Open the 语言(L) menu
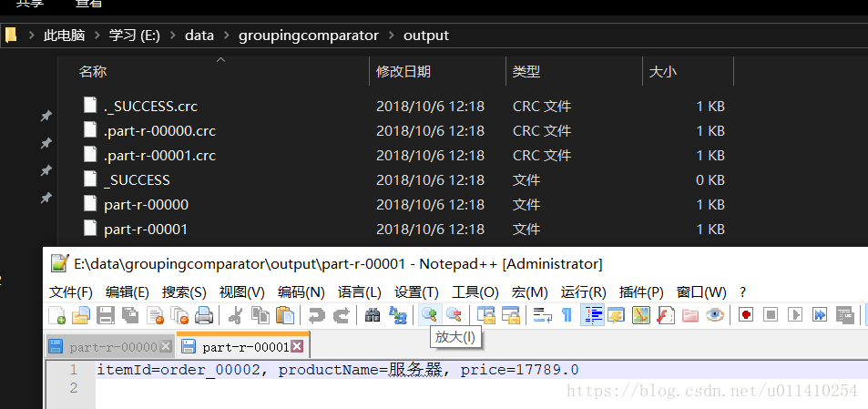Image resolution: width=868 pixels, height=409 pixels. tap(359, 292)
